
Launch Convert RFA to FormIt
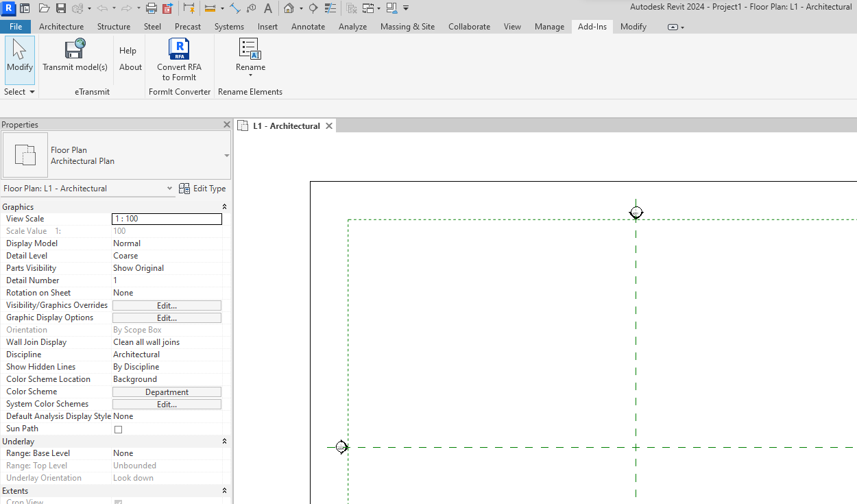[179, 49]
